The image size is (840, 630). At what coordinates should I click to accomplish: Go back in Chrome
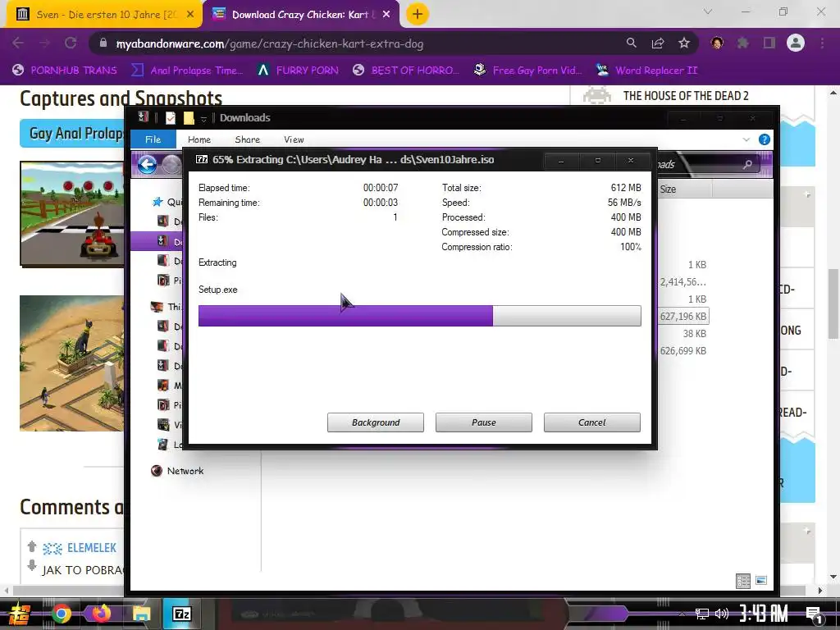[18, 43]
